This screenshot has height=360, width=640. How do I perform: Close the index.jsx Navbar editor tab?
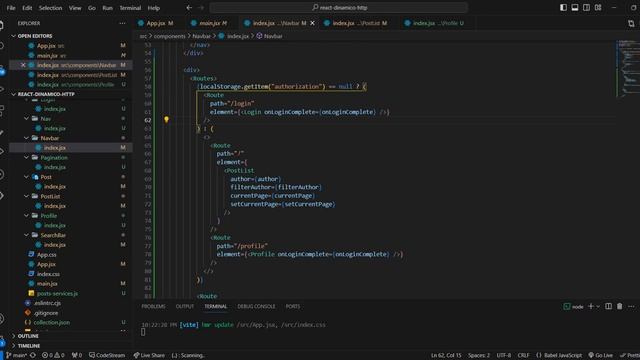(312, 23)
